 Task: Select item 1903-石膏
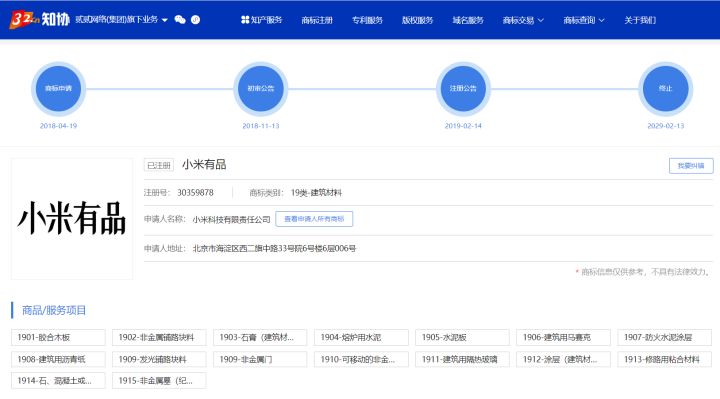[260, 337]
